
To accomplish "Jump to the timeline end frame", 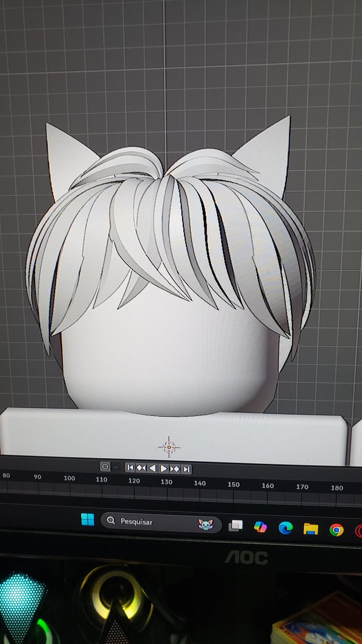I will [186, 469].
